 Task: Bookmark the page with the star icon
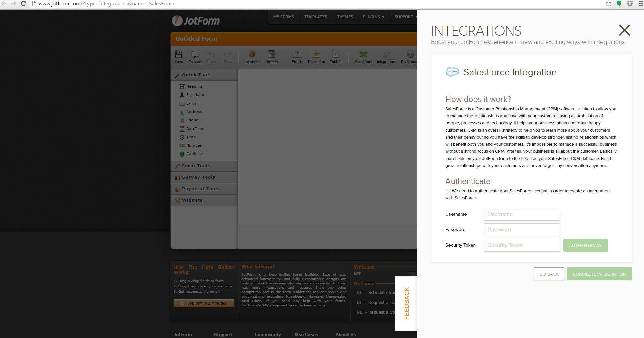click(608, 4)
